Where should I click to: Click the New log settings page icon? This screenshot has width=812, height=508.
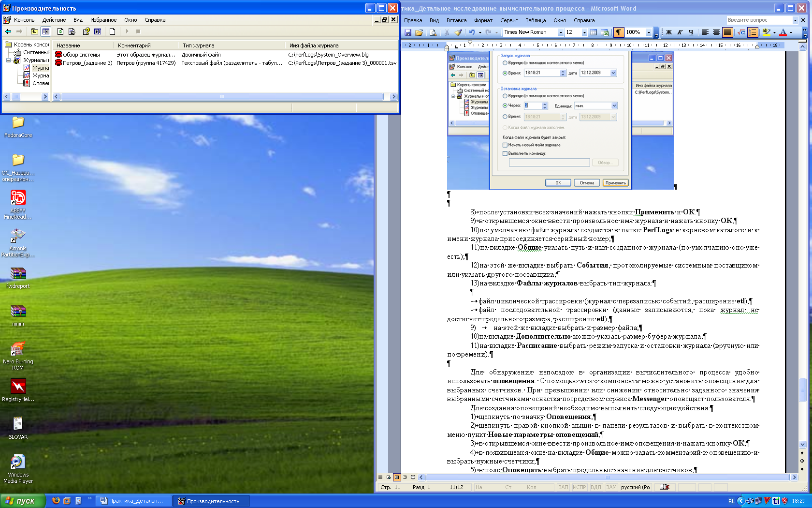point(112,31)
